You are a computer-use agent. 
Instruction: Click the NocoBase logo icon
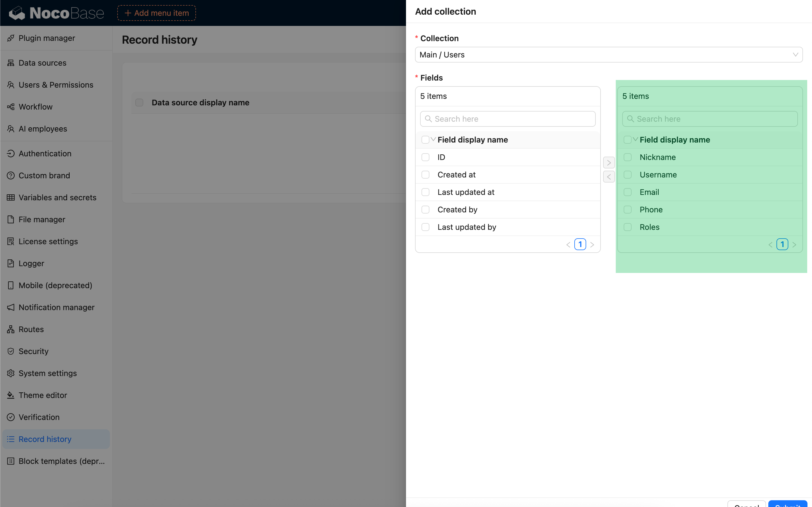17,13
